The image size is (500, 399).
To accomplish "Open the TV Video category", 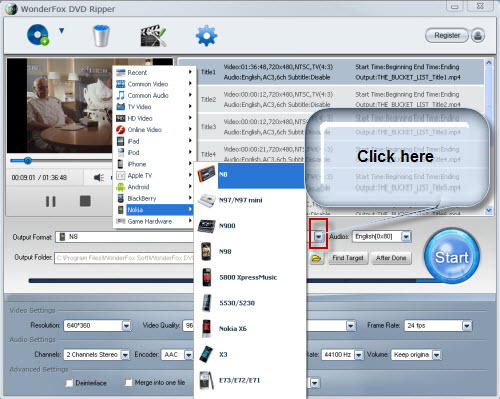I will 154,107.
